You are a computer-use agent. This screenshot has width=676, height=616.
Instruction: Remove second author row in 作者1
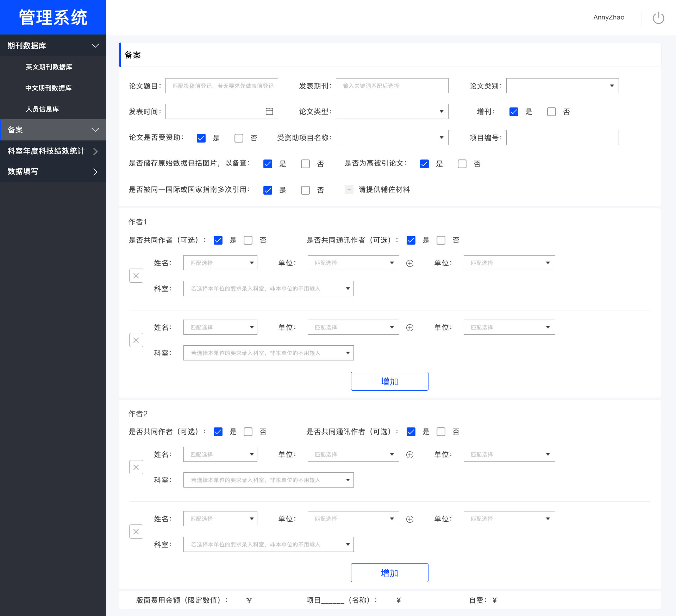(136, 340)
